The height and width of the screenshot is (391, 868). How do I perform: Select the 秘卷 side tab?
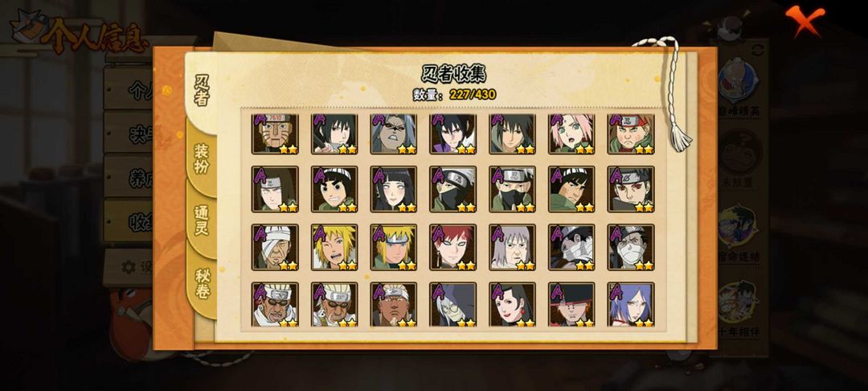click(202, 283)
